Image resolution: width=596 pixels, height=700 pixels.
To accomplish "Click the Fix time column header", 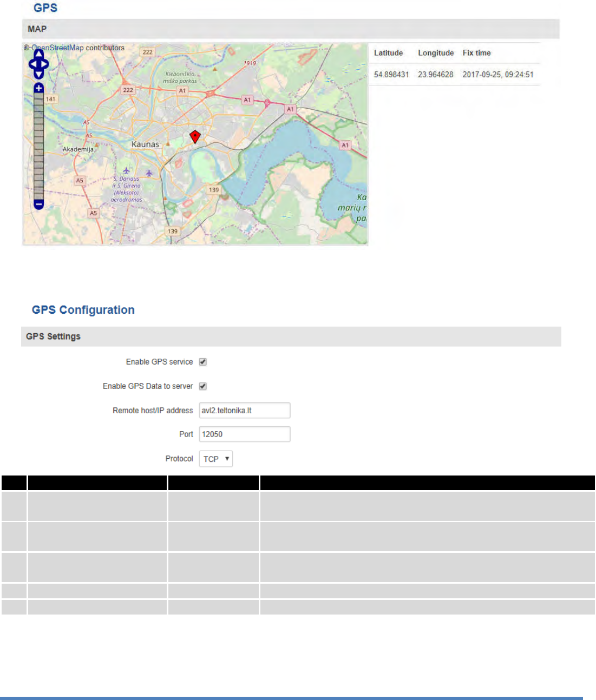I will click(x=476, y=53).
